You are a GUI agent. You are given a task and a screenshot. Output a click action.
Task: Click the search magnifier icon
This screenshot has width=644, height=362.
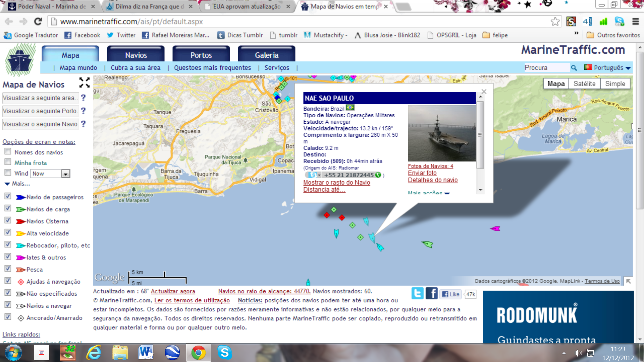click(x=574, y=68)
